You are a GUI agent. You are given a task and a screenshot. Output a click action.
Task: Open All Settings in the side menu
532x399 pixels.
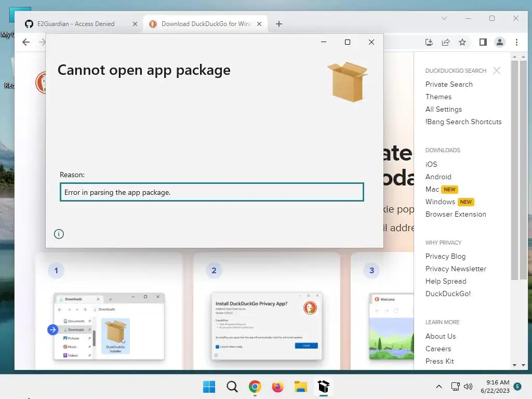[x=444, y=109]
